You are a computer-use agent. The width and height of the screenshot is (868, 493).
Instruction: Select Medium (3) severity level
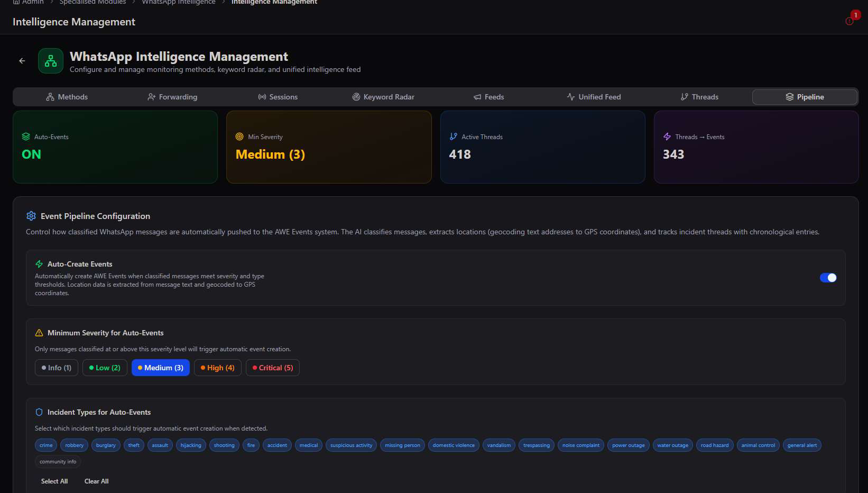[161, 368]
